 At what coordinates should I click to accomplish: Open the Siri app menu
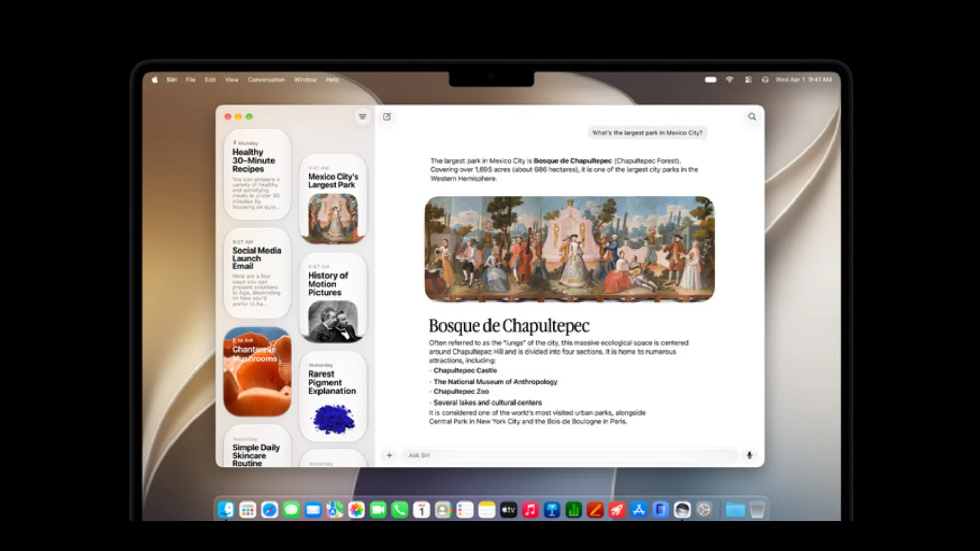pos(171,80)
